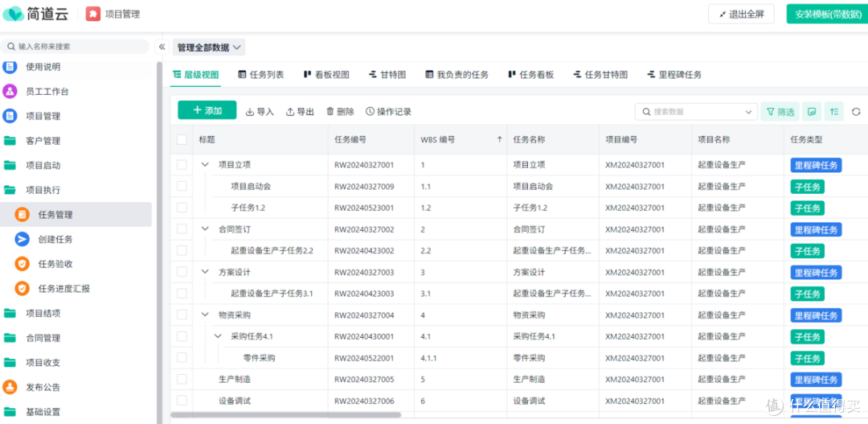Collapse the 项目立项 tree row

tap(205, 165)
